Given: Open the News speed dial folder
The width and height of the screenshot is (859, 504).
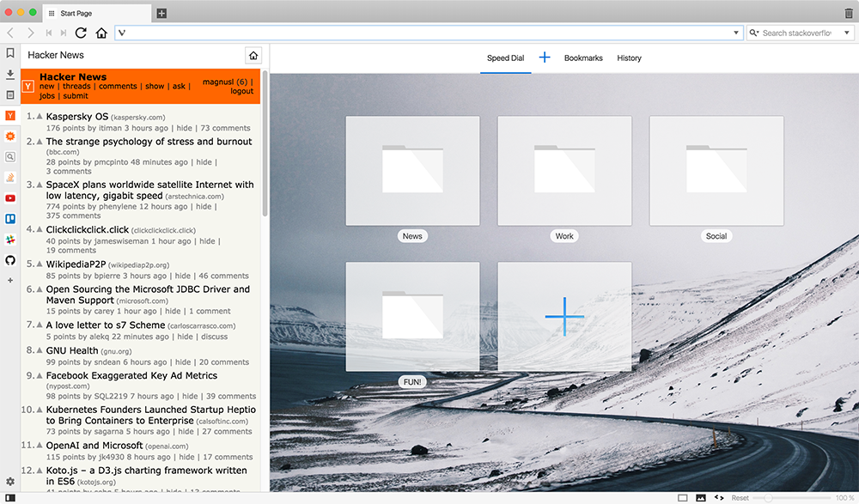Looking at the screenshot, I should pyautogui.click(x=412, y=171).
